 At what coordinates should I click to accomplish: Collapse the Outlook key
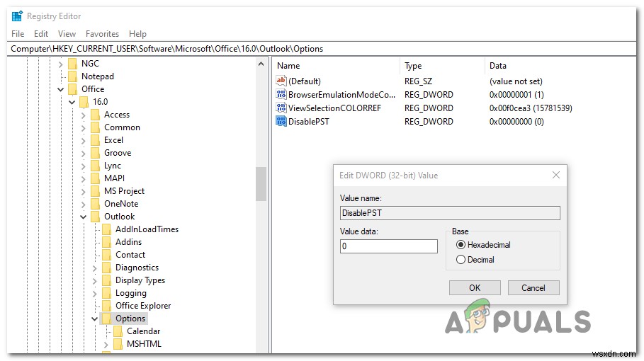pos(84,216)
